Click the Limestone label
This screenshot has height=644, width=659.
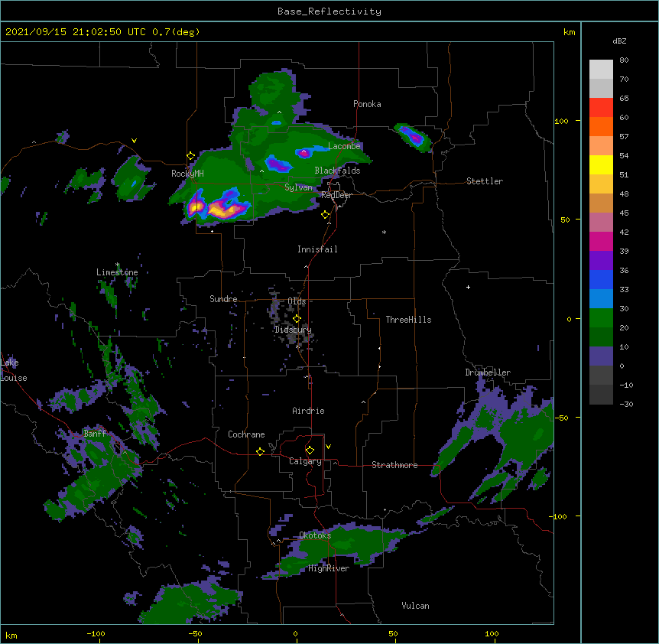tap(117, 272)
